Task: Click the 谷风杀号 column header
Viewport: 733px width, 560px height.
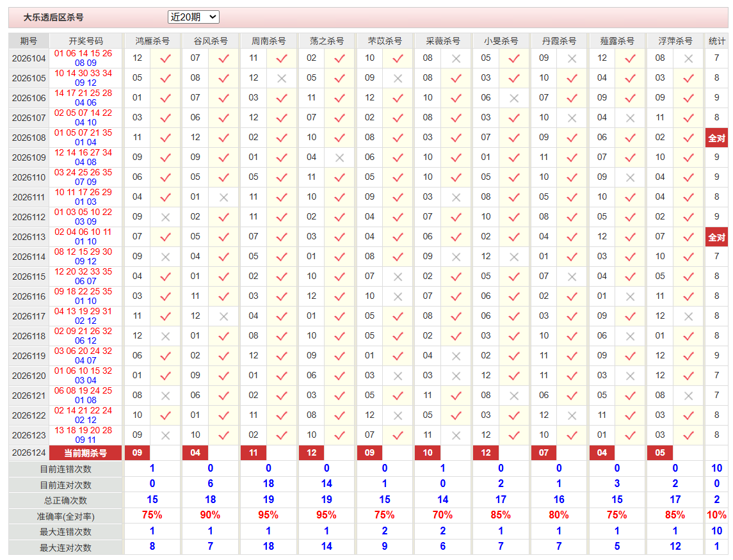Action: (x=211, y=41)
